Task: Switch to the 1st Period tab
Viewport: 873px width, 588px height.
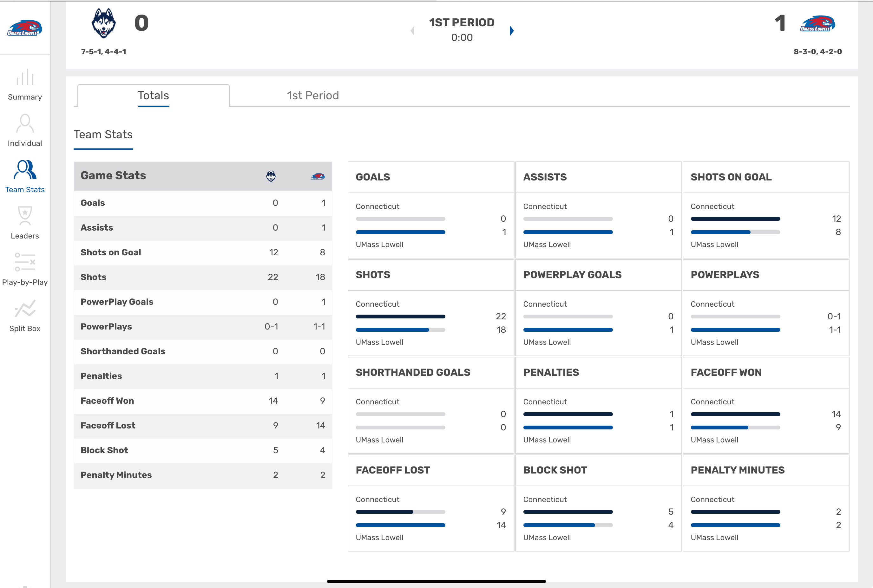Action: [x=313, y=95]
